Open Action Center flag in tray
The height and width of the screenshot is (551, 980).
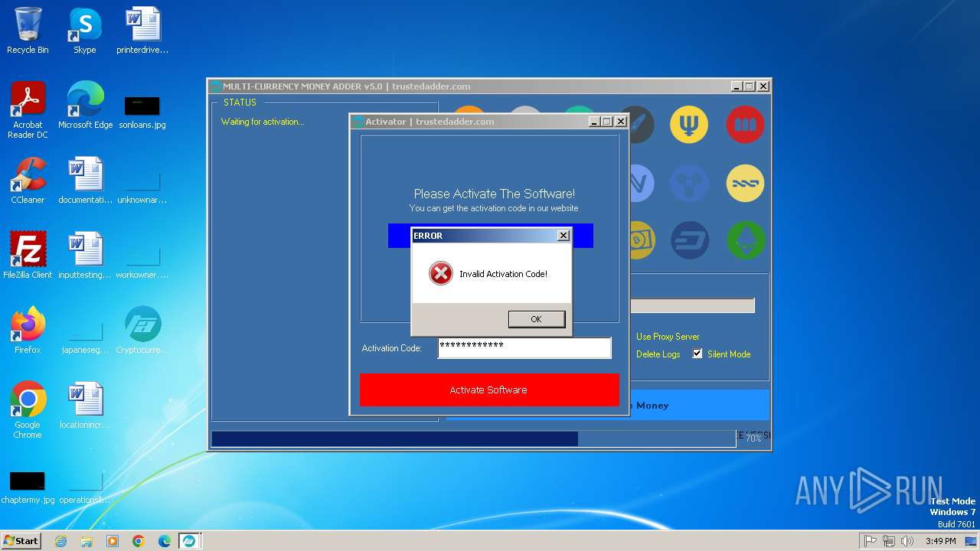[870, 541]
